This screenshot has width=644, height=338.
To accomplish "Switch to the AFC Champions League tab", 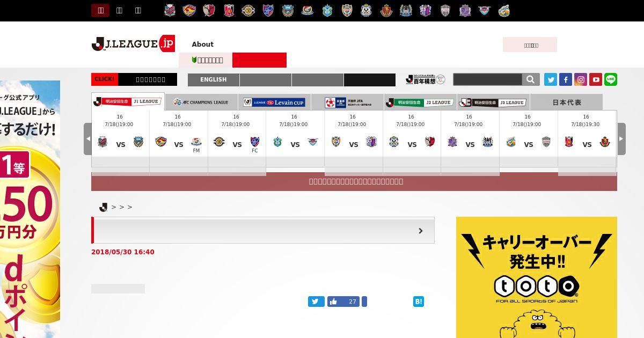I will pos(201,102).
